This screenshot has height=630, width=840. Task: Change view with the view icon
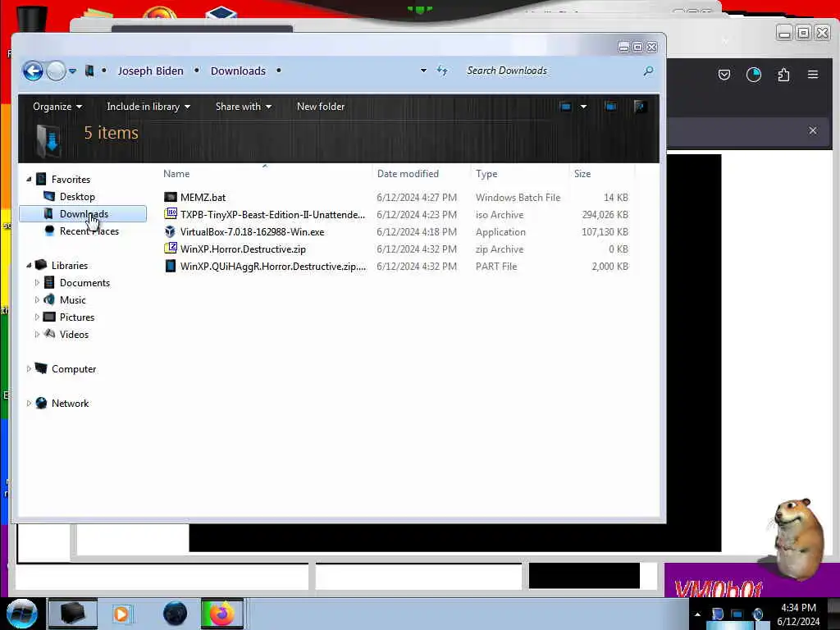coord(565,107)
